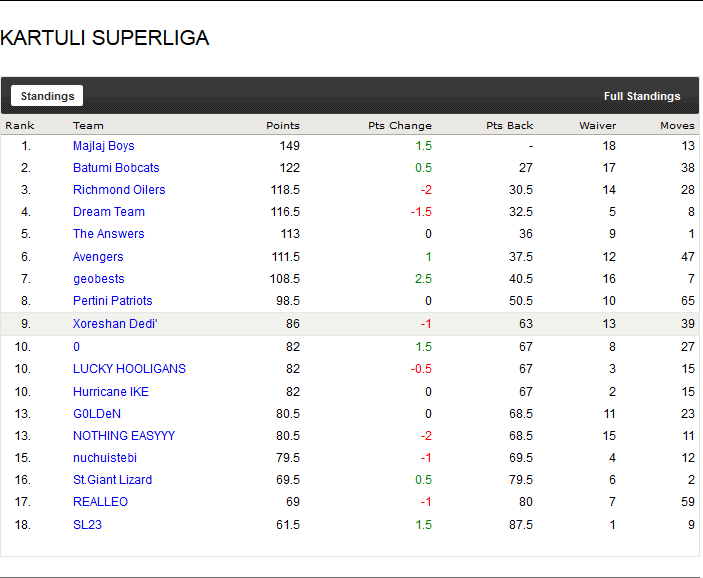
Task: Click rank number 18. in last row
Action: [23, 525]
